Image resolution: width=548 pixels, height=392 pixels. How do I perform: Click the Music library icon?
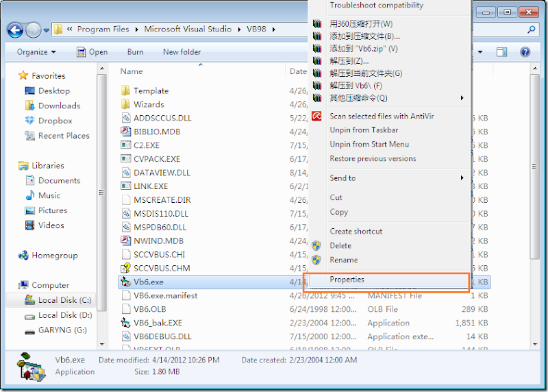pyautogui.click(x=30, y=195)
